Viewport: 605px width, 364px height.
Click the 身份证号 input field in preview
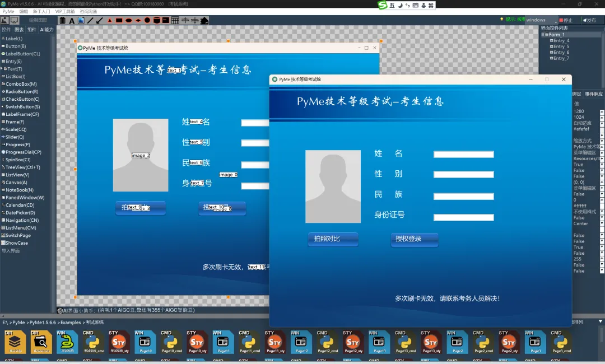tap(463, 217)
